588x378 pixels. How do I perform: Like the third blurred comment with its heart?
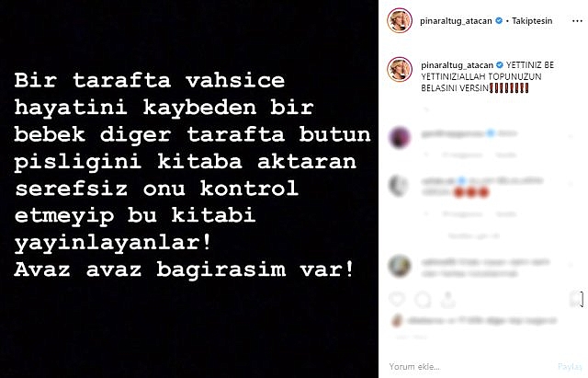(x=571, y=265)
